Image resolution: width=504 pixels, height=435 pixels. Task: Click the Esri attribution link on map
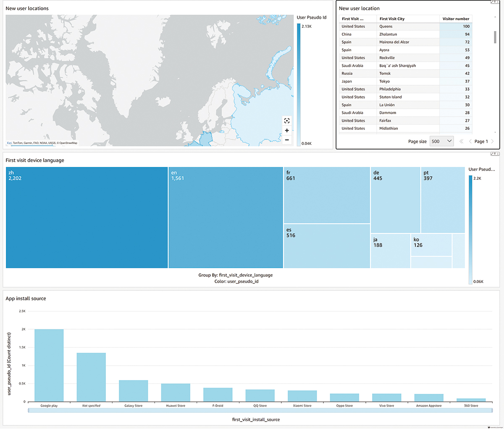[x=9, y=143]
